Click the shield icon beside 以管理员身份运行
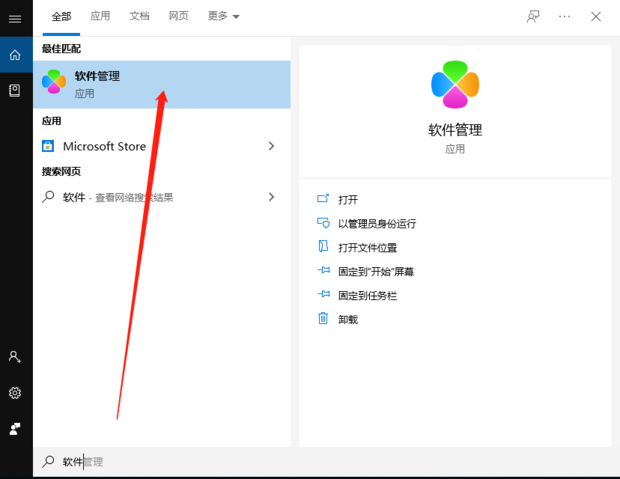620x479 pixels. tap(323, 223)
